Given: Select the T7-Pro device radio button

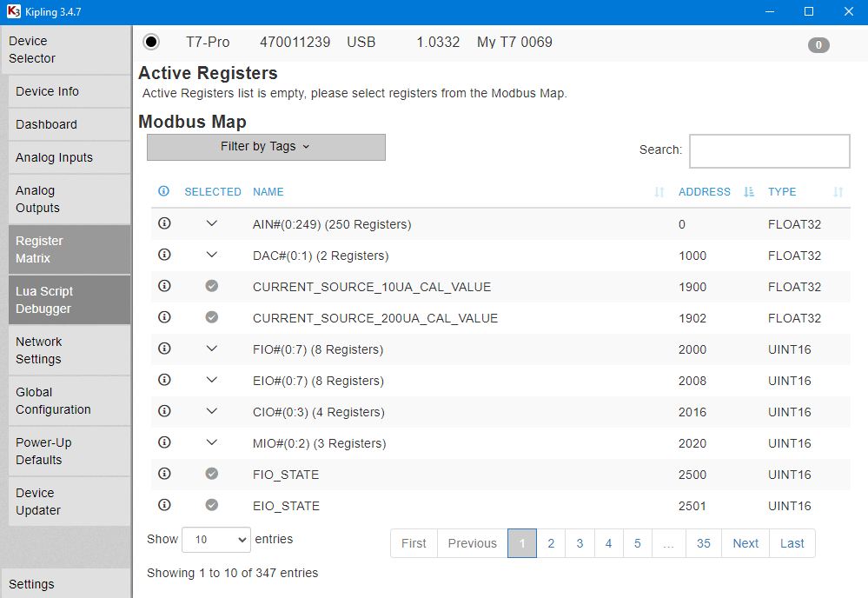Looking at the screenshot, I should click(151, 42).
